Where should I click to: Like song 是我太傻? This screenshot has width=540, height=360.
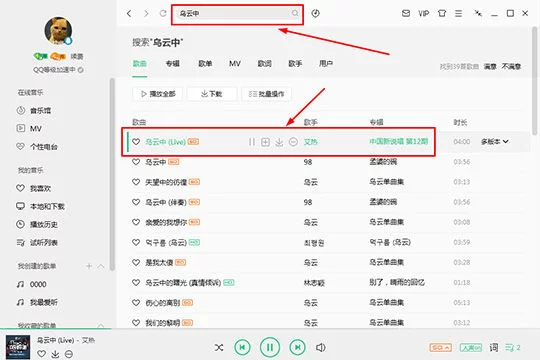[136, 263]
